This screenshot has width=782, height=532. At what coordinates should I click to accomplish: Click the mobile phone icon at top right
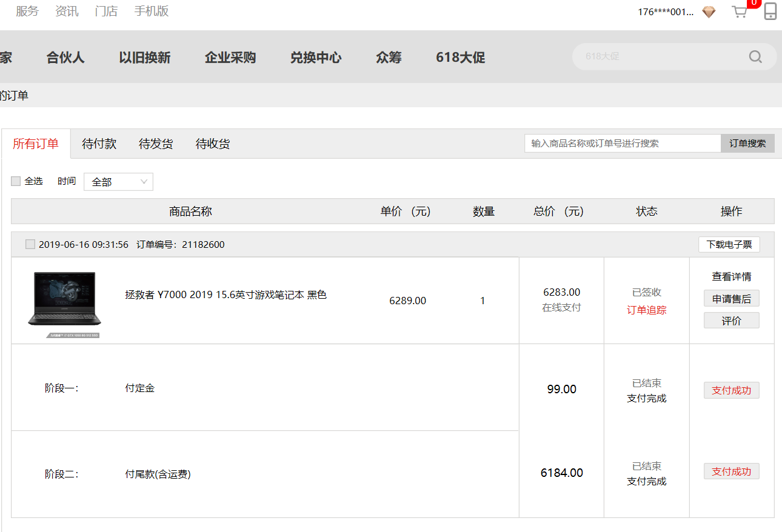click(770, 12)
